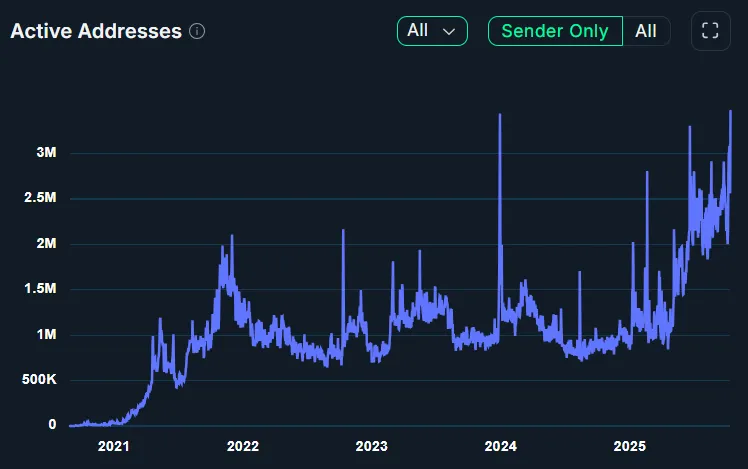This screenshot has height=469, width=748.
Task: Pick the 2025 label on the x-axis
Action: 629,446
